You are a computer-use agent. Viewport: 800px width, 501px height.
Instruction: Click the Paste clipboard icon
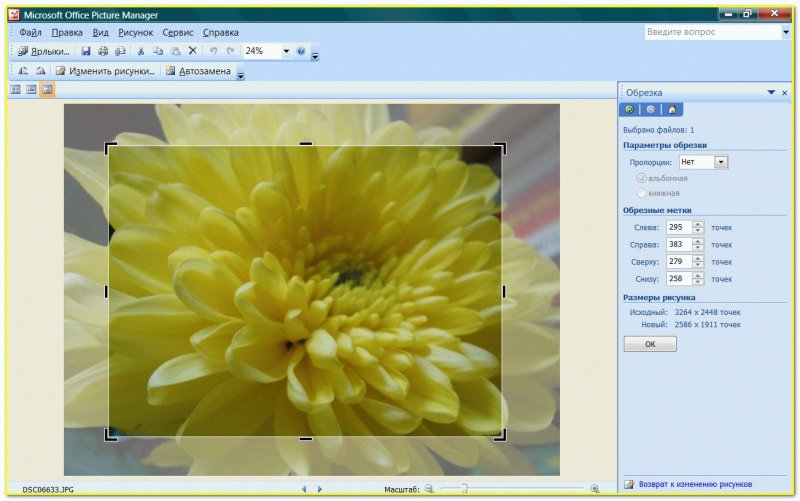click(x=175, y=51)
